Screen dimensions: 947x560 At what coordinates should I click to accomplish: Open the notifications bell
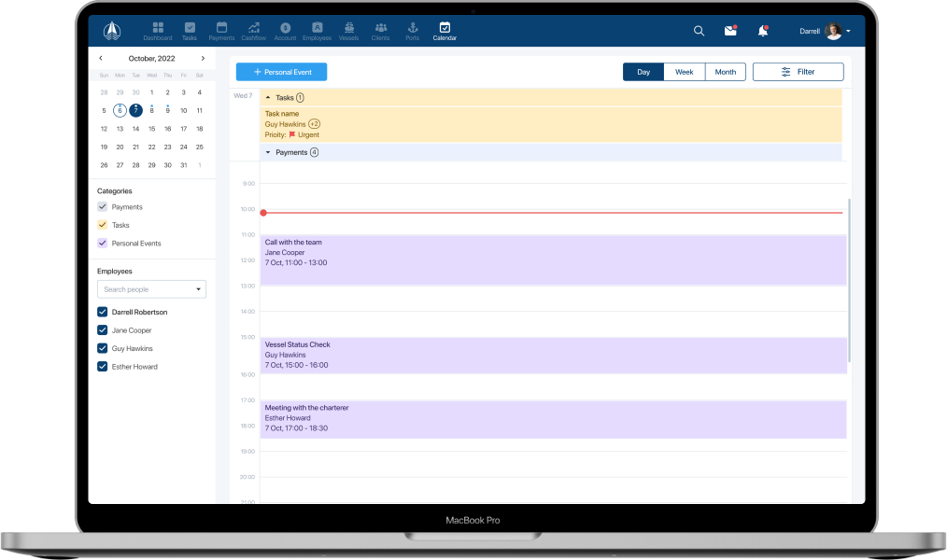click(x=763, y=31)
